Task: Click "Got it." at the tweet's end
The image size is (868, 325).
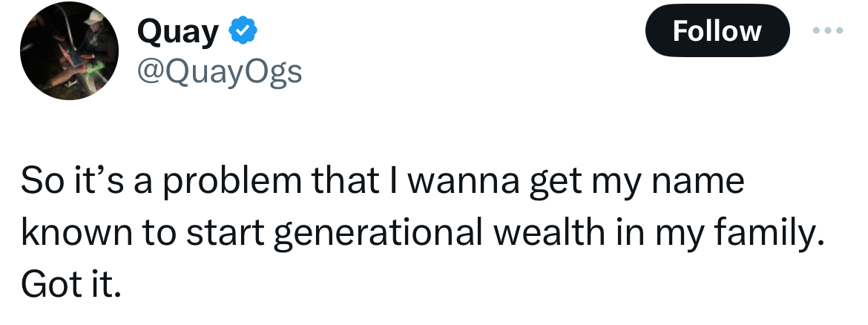Action: (70, 283)
